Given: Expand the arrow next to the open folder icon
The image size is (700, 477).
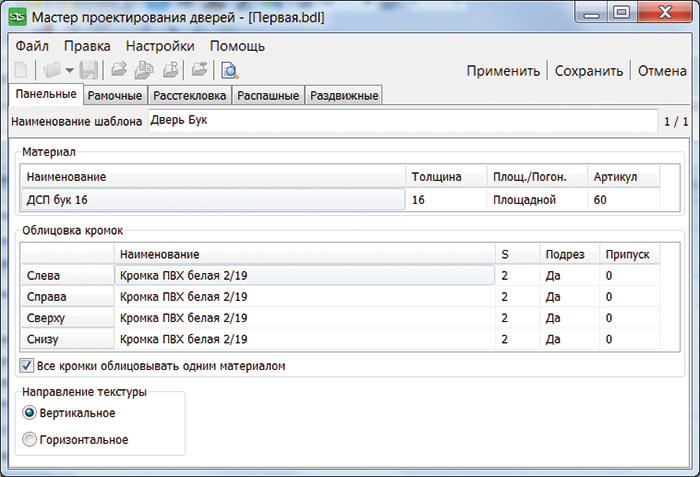Looking at the screenshot, I should pyautogui.click(x=67, y=71).
